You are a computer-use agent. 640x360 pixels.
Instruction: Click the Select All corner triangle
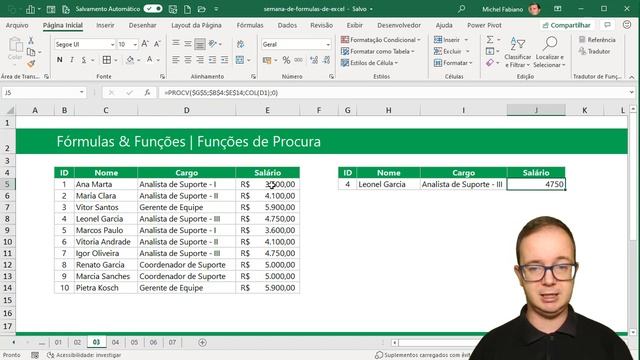(x=10, y=110)
